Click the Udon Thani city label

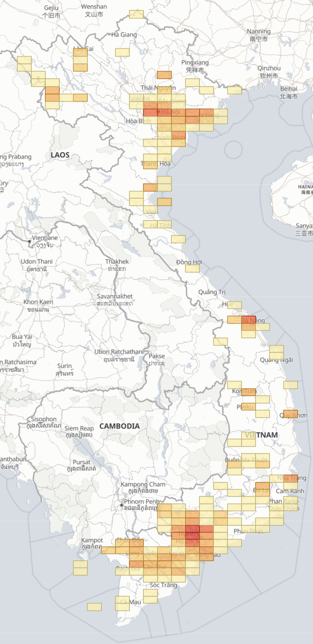[x=37, y=261]
